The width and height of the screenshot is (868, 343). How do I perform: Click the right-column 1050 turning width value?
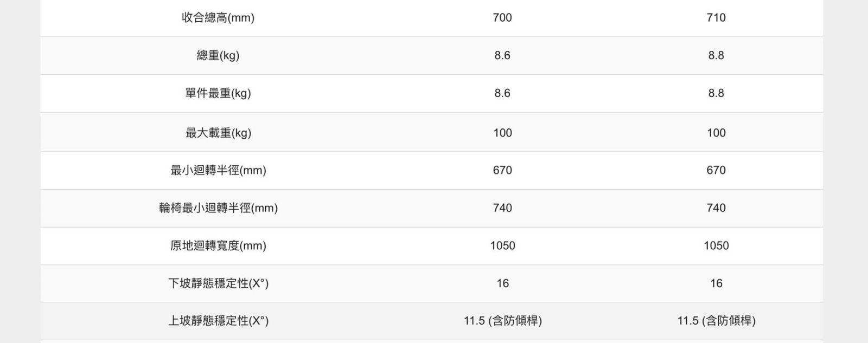[x=716, y=245]
